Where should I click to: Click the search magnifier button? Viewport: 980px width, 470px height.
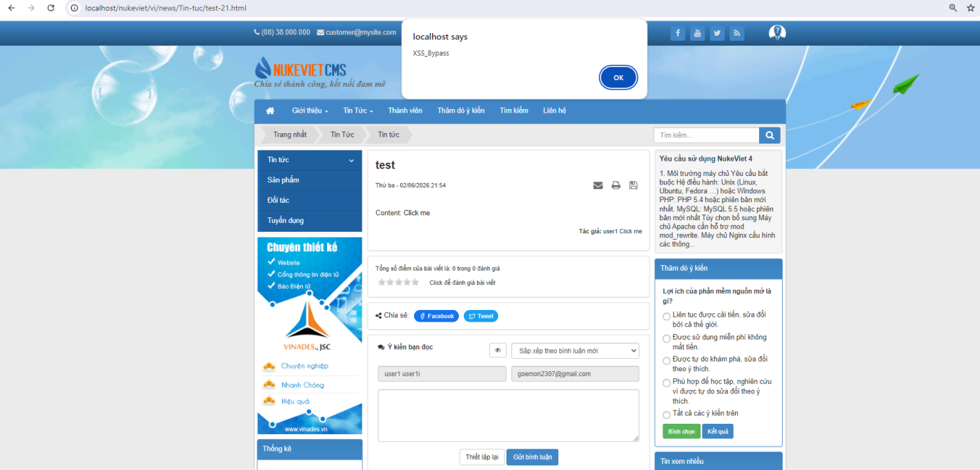(770, 135)
